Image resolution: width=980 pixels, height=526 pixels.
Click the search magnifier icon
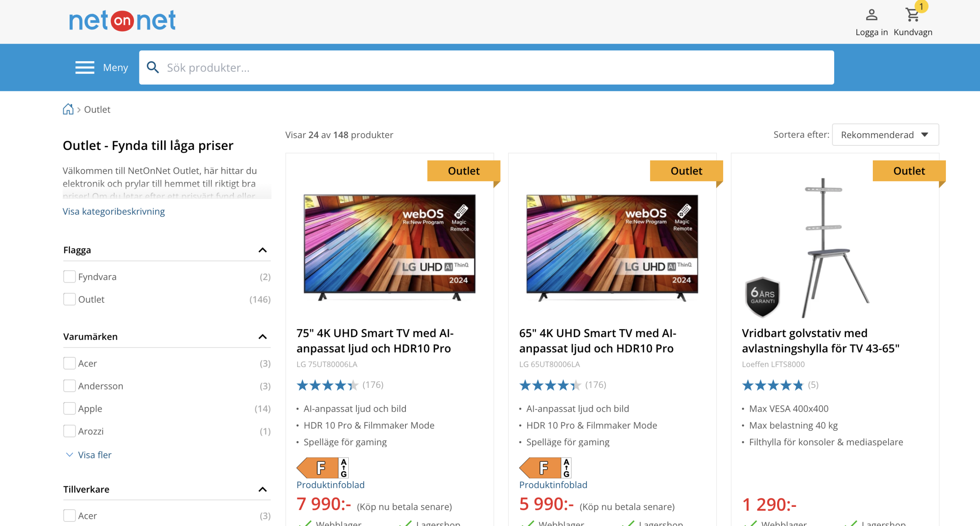click(x=153, y=67)
